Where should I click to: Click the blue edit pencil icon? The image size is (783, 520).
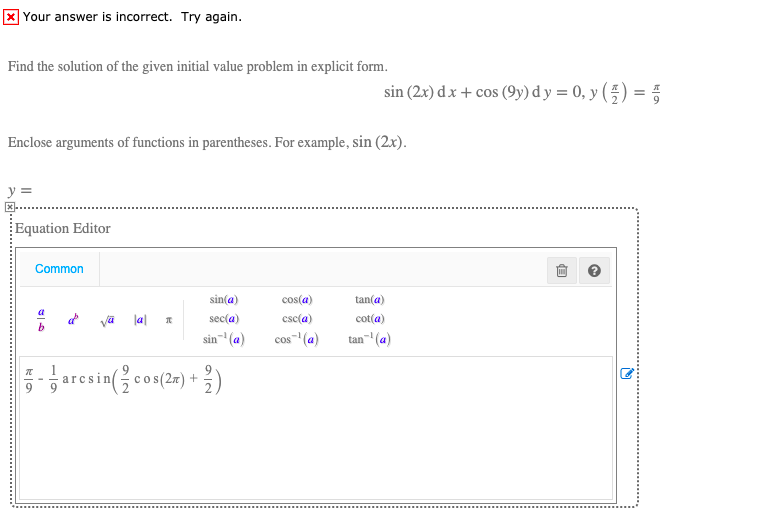point(627,373)
